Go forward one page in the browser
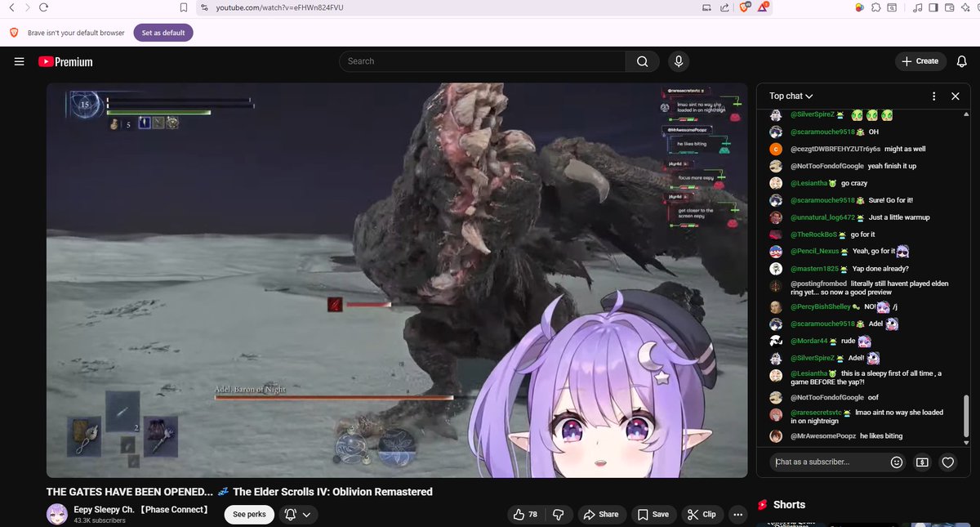980x527 pixels. pos(27,7)
